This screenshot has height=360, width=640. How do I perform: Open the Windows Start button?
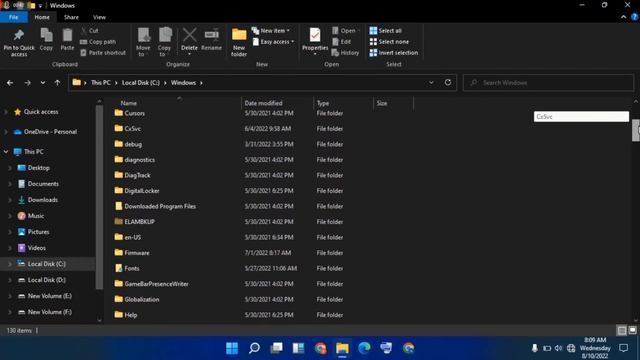click(x=232, y=348)
